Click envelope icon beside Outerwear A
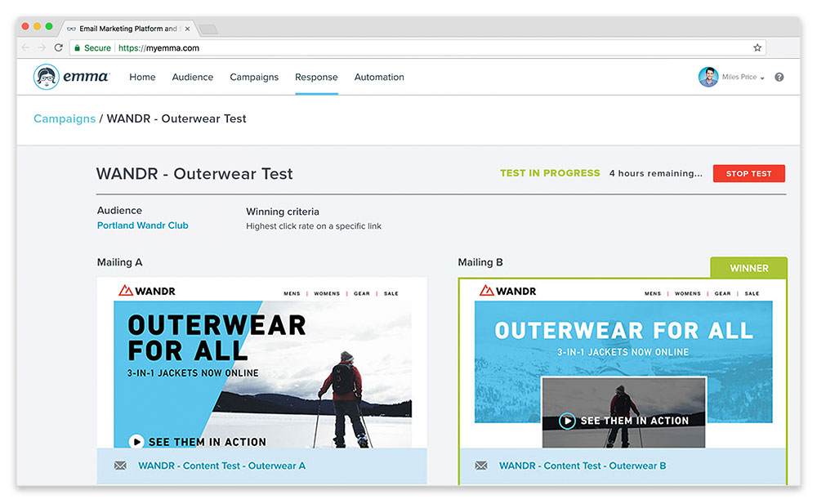 (120, 466)
